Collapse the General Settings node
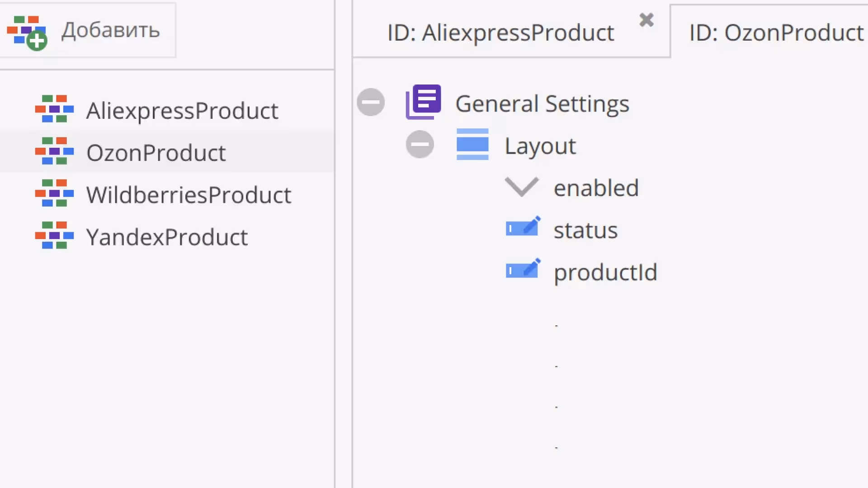 click(371, 102)
